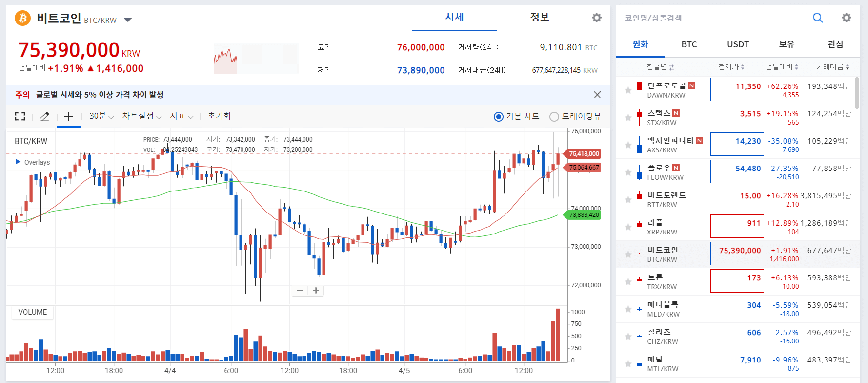
Task: Favorite star for 플로우 FLOW/KRW
Action: [x=628, y=172]
